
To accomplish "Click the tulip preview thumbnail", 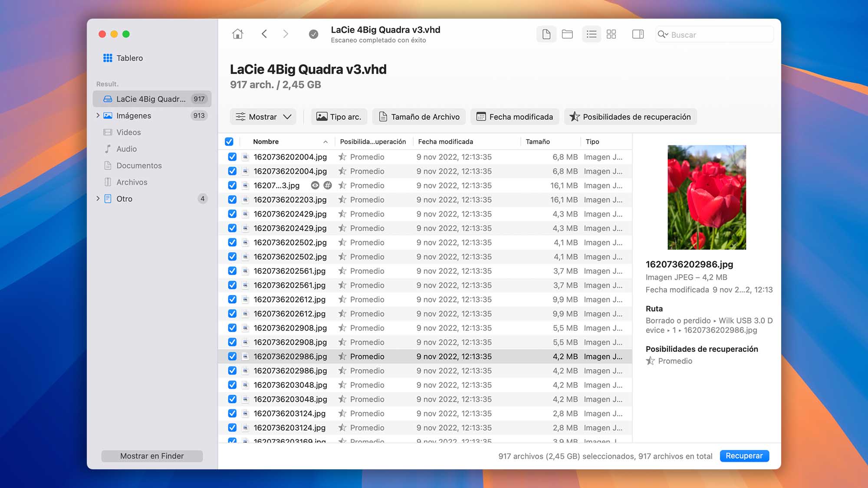I will [x=707, y=197].
